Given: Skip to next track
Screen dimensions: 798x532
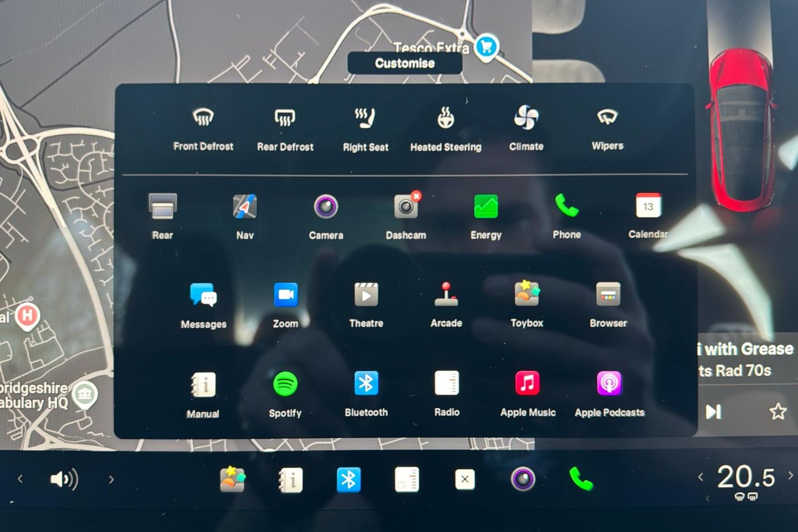Looking at the screenshot, I should click(713, 412).
